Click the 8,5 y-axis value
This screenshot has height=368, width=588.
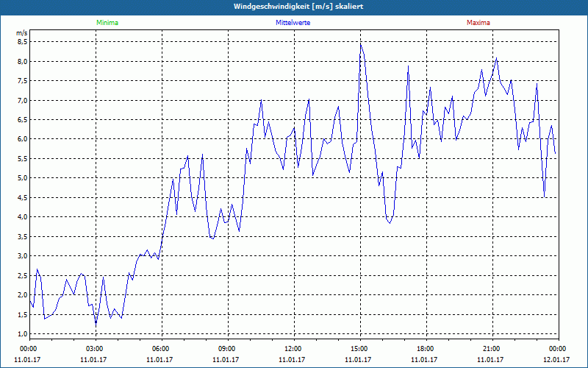point(23,42)
